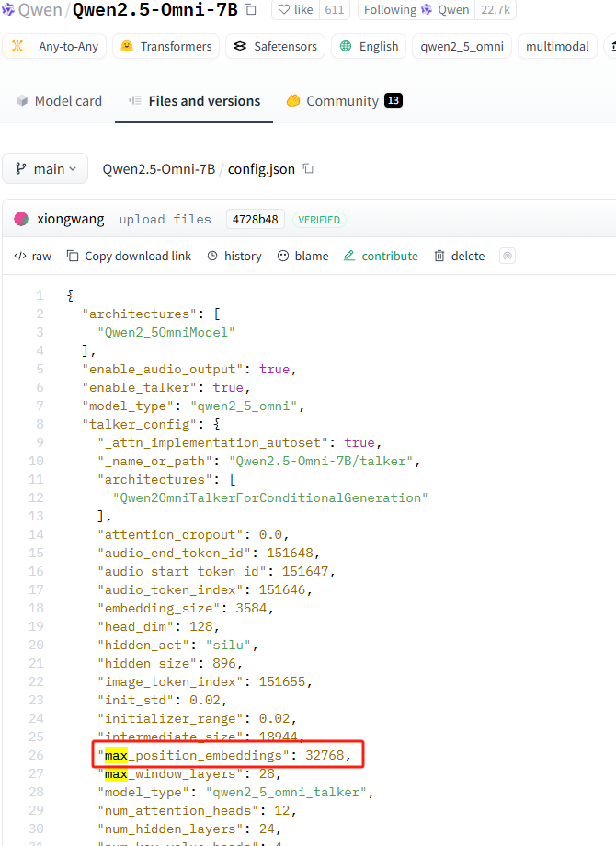616x846 pixels.
Task: Open the Files and versions tab
Action: click(194, 101)
